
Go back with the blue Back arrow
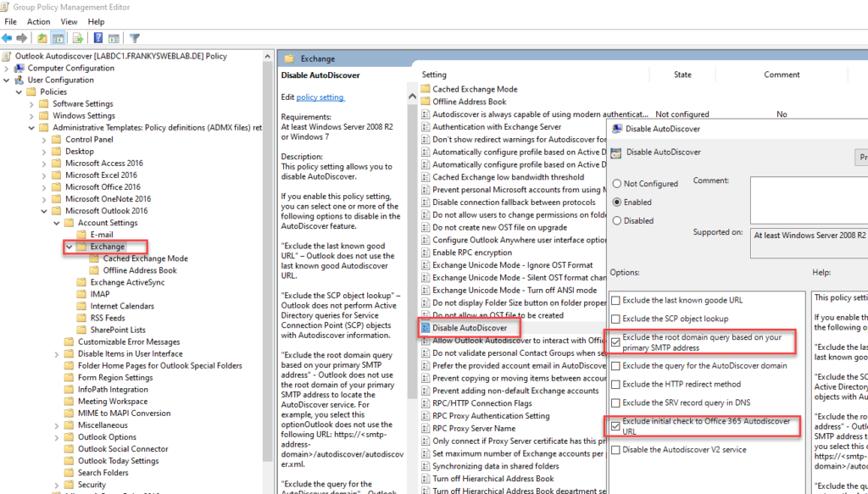tap(7, 38)
